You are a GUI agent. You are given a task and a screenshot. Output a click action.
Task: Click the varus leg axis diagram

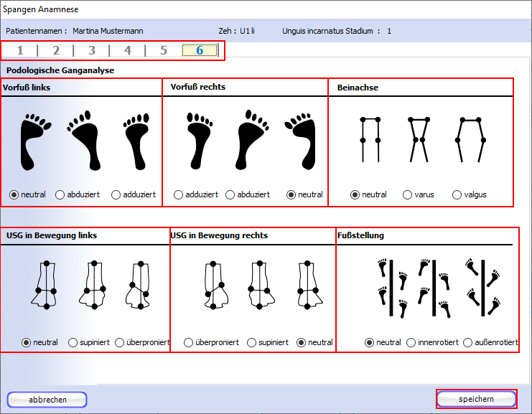click(x=418, y=139)
